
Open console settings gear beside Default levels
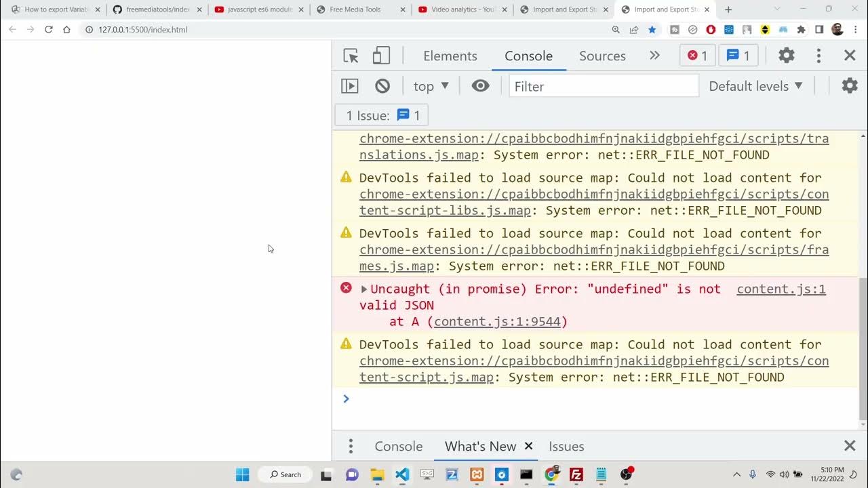pos(849,86)
